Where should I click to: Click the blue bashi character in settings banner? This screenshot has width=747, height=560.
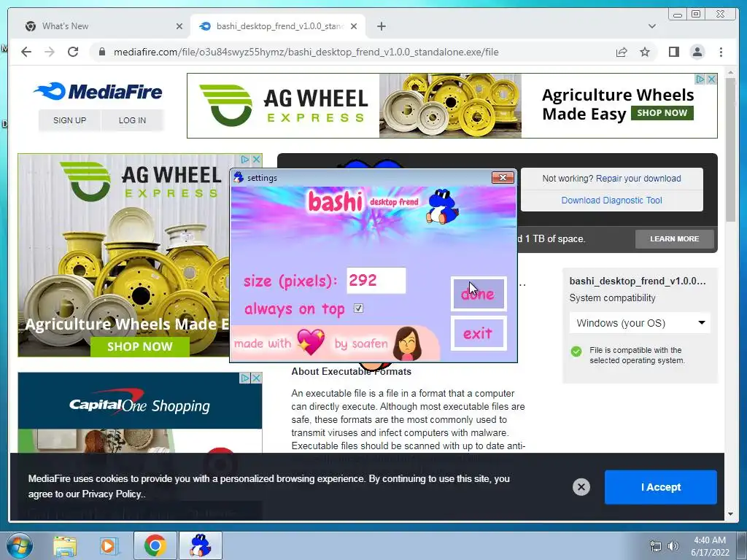click(442, 206)
